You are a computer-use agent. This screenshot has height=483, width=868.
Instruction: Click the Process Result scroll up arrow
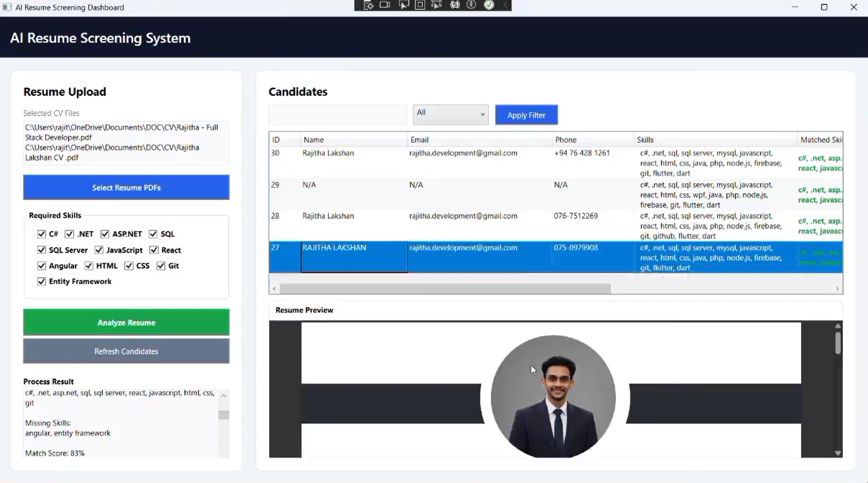pos(223,396)
